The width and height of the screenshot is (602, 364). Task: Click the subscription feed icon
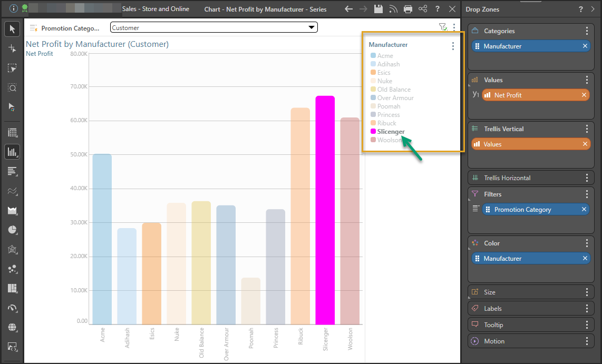(x=393, y=9)
